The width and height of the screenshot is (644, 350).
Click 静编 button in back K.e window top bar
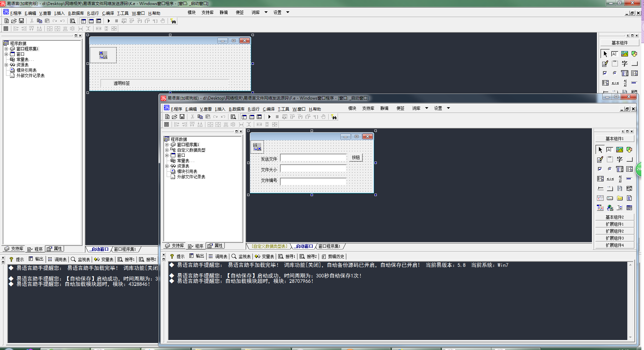tap(223, 12)
